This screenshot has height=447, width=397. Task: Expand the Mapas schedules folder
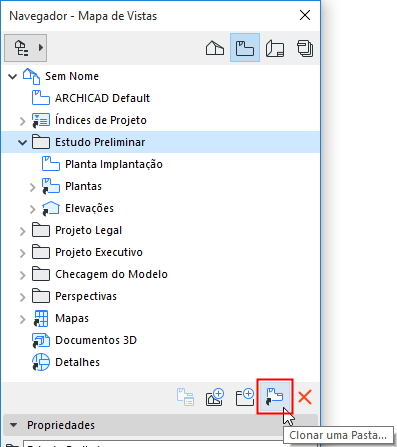(x=22, y=319)
